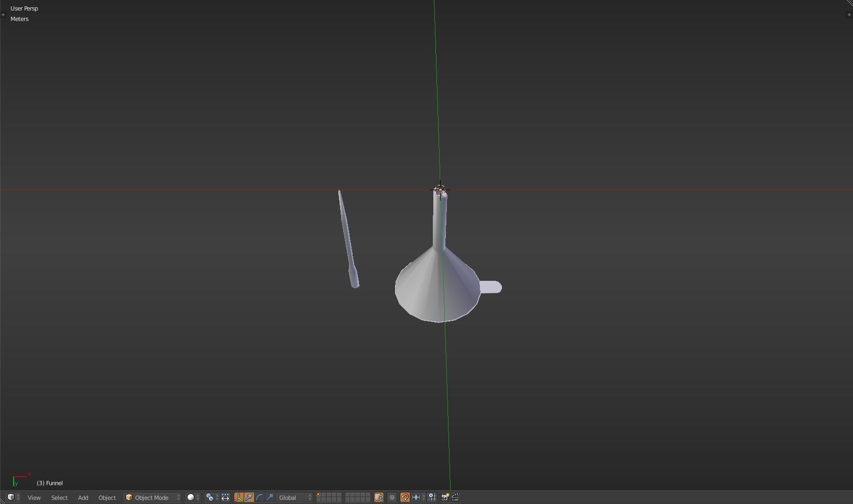Click the mini axis orientation indicator
Screen dimensions: 853x504
pos(21,479)
